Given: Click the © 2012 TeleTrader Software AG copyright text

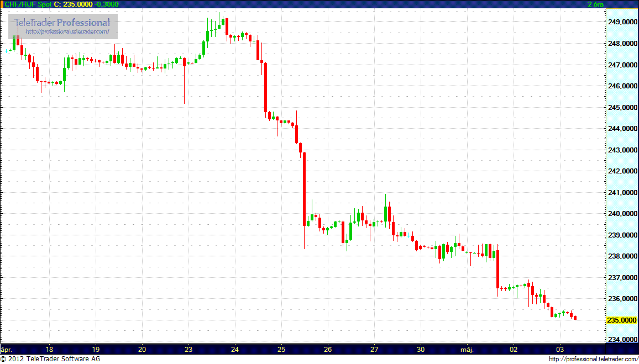Looking at the screenshot, I should (50, 359).
